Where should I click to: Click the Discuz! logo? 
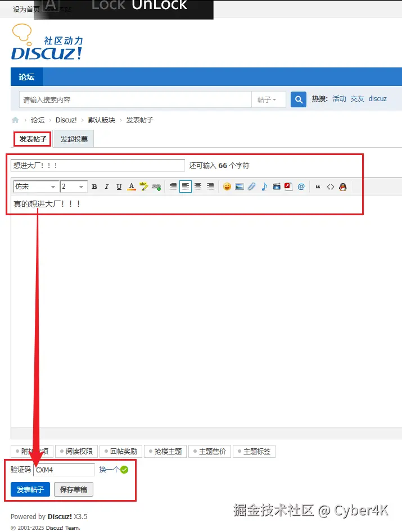point(47,42)
